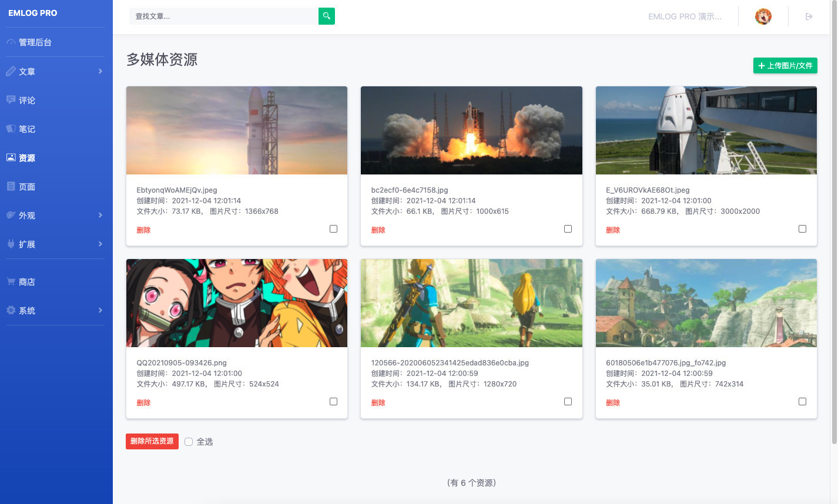Click the page icon beside 页面
This screenshot has width=838, height=504.
pyautogui.click(x=11, y=186)
